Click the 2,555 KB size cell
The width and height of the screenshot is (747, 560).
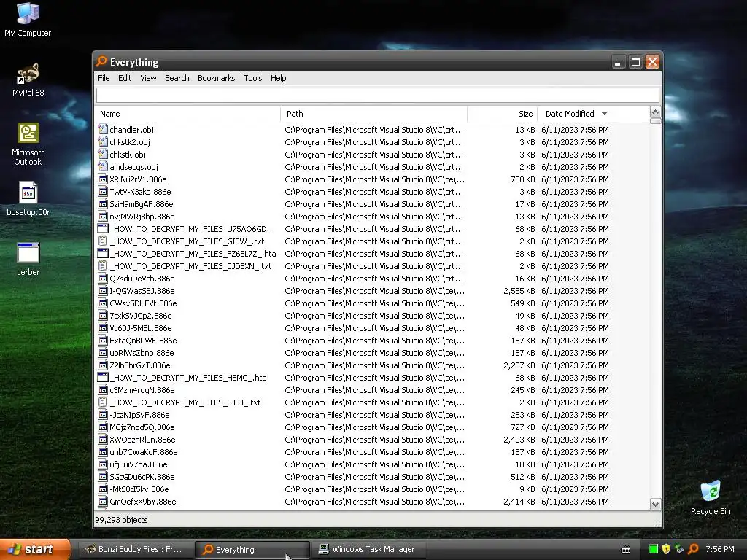tap(519, 291)
